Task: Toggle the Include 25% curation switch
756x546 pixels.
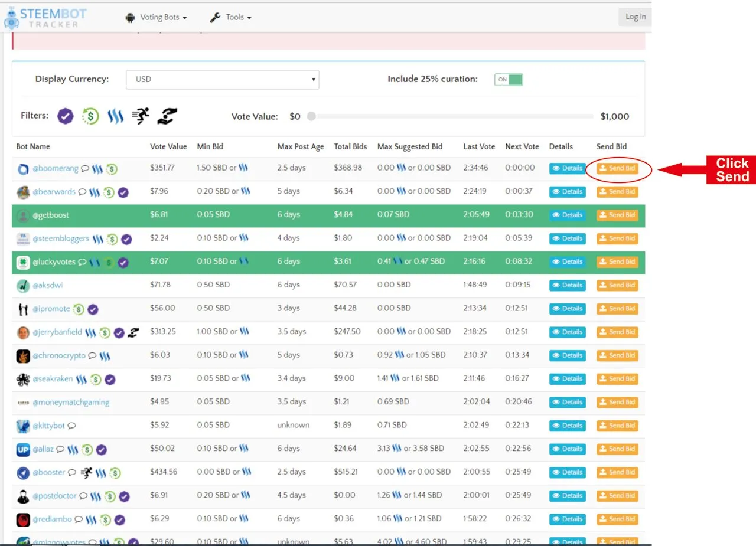Action: (x=509, y=80)
